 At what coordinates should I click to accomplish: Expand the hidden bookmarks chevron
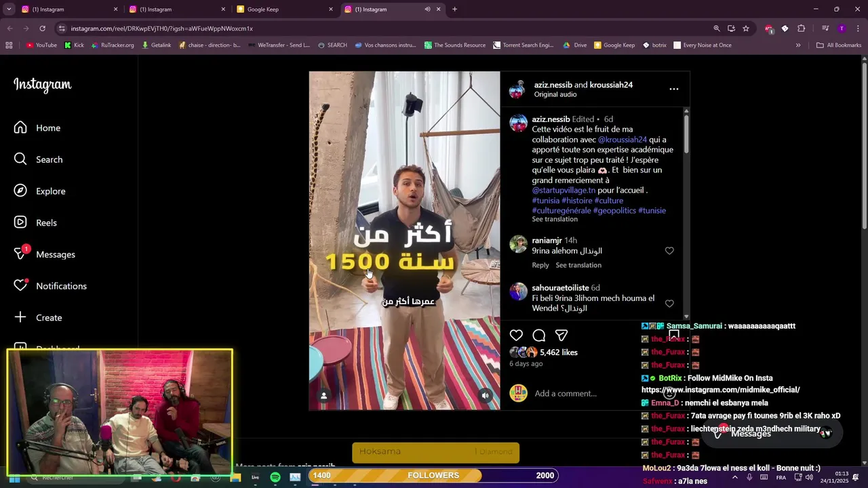(x=798, y=45)
